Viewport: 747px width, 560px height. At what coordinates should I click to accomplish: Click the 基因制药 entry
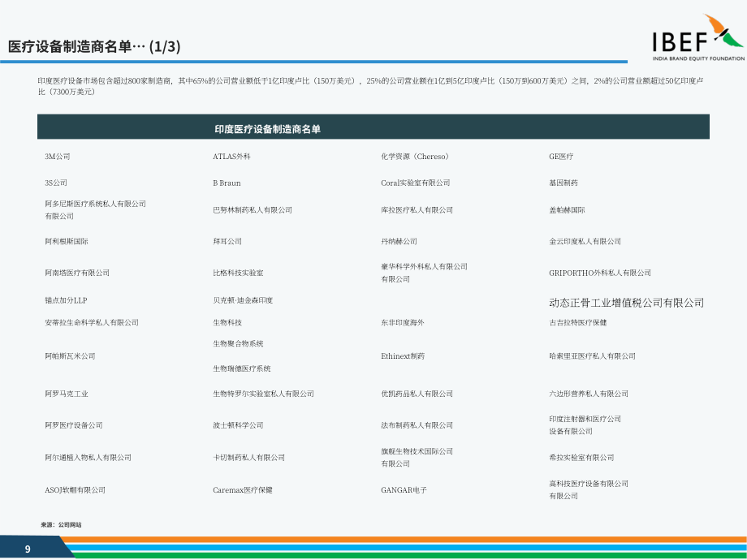click(x=563, y=183)
